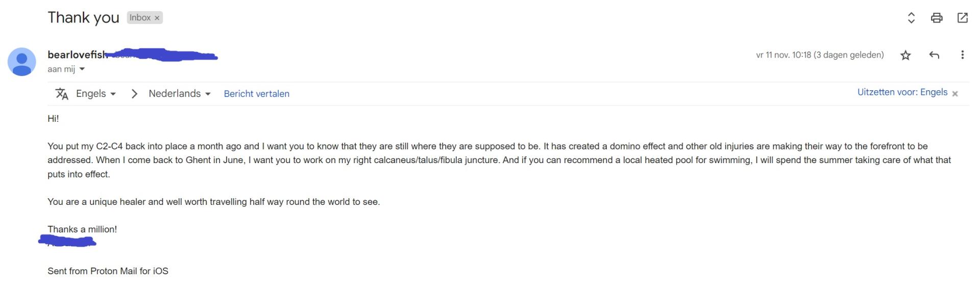Screen dimensions: 980x288
Task: Click the 'Bericht vertalen' link
Action: (256, 94)
